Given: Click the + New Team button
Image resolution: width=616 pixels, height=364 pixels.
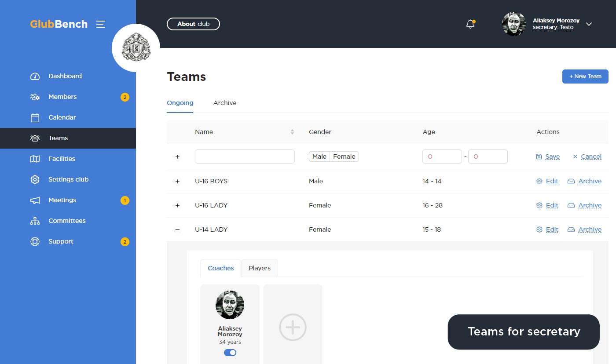Looking at the screenshot, I should coord(585,76).
